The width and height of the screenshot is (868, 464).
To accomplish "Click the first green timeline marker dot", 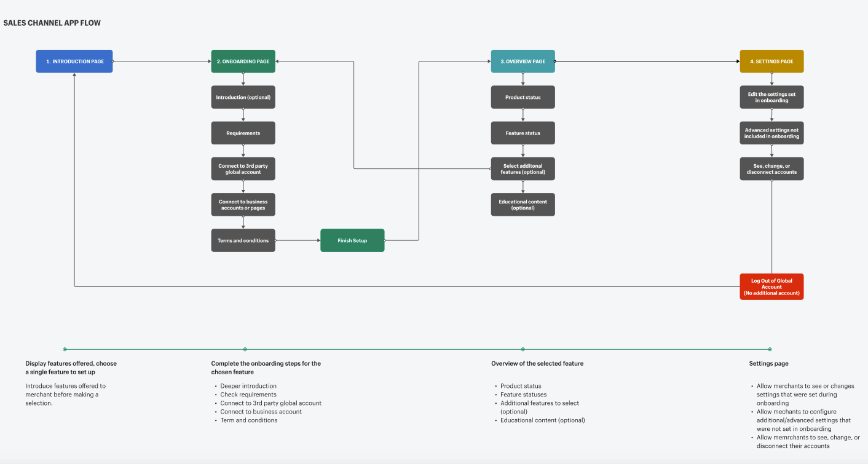I will point(65,349).
